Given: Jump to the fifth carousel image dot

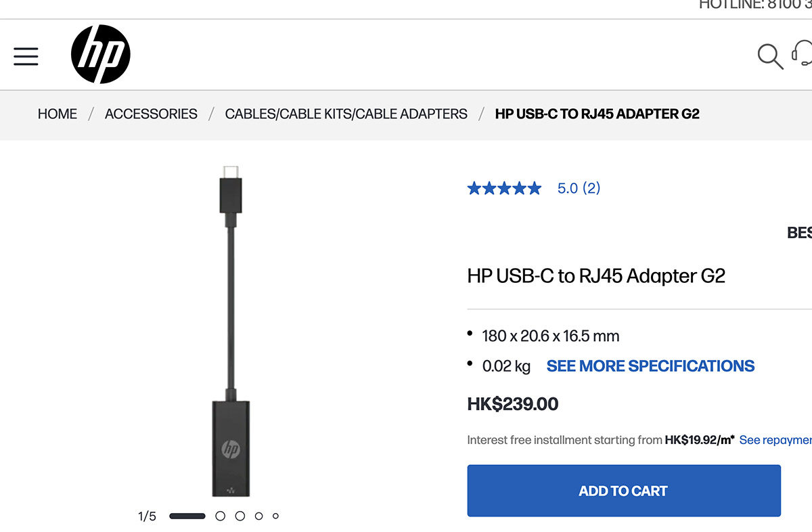Looking at the screenshot, I should pyautogui.click(x=275, y=516).
